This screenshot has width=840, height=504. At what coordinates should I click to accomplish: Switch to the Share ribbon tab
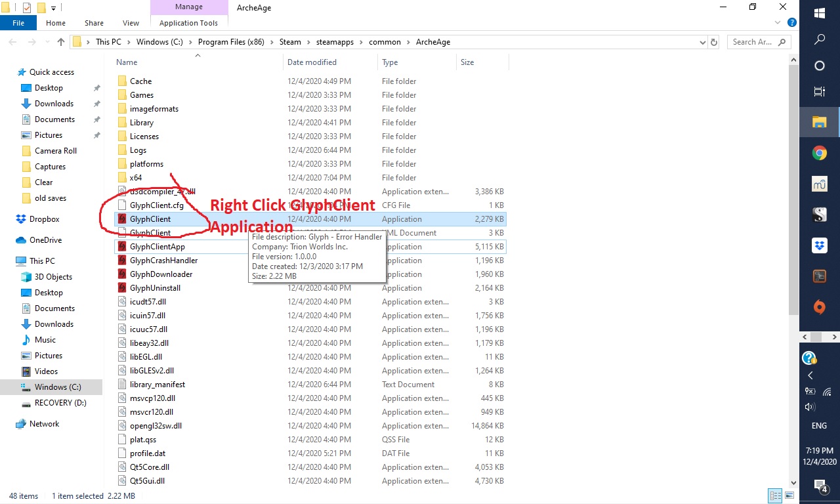point(94,23)
